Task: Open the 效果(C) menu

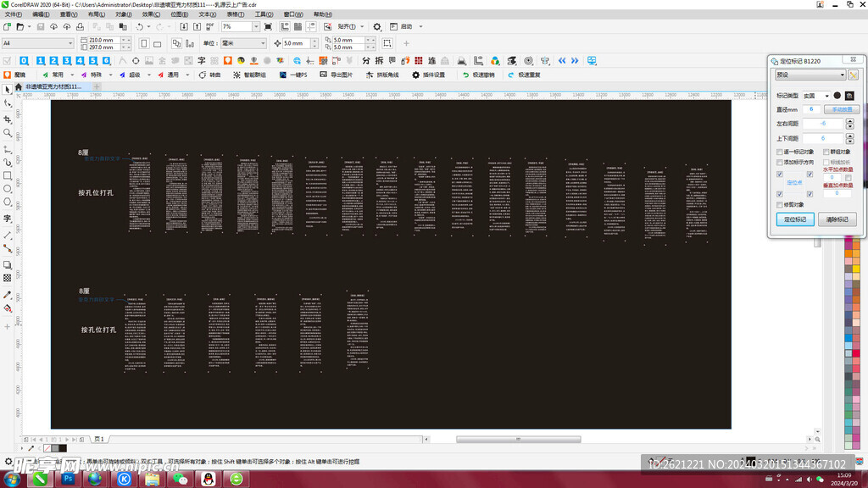Action: pos(150,14)
